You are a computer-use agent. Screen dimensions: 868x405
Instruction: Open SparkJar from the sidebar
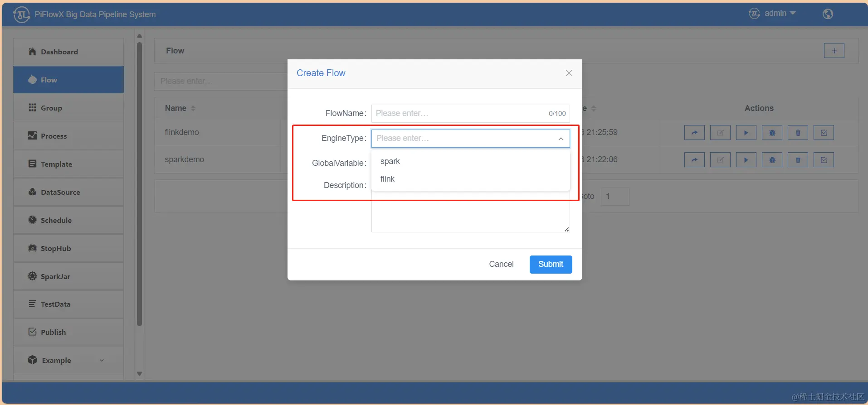68,276
